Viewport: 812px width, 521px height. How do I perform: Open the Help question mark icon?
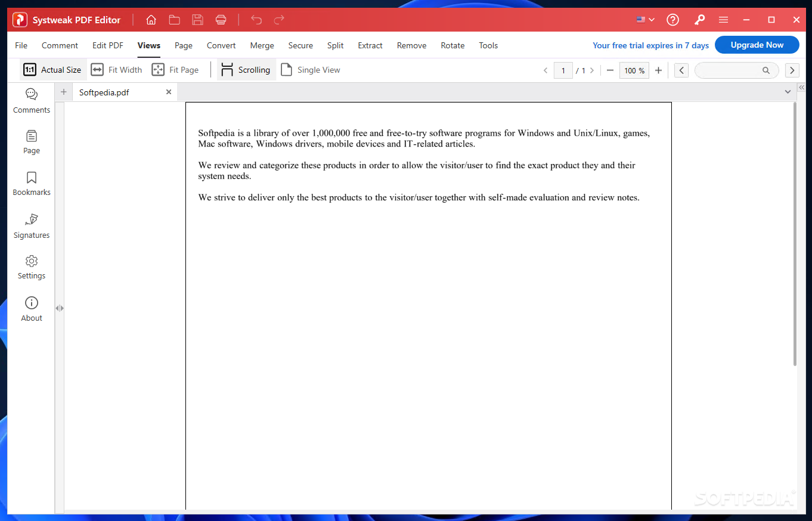click(672, 20)
